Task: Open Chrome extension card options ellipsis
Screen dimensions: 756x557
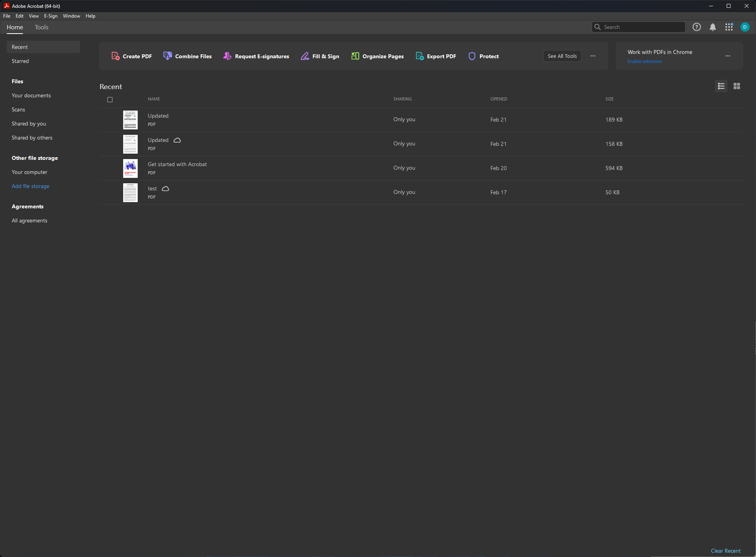Action: point(728,56)
